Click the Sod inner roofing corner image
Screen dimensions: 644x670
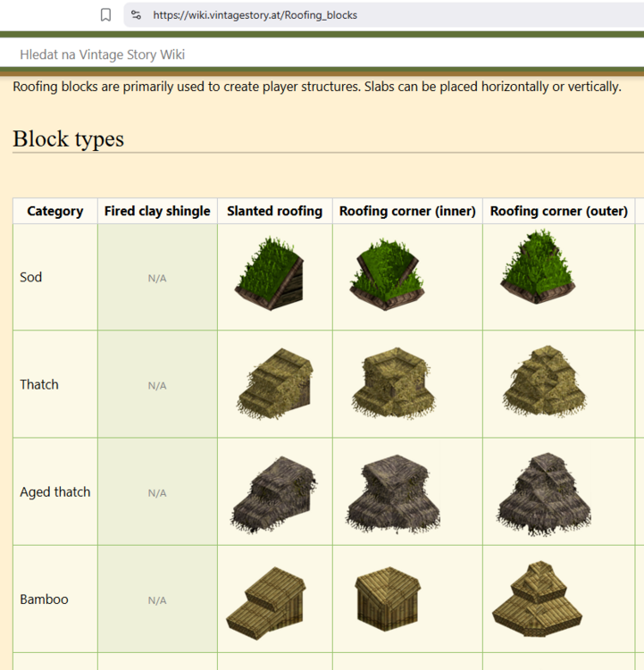tap(386, 274)
